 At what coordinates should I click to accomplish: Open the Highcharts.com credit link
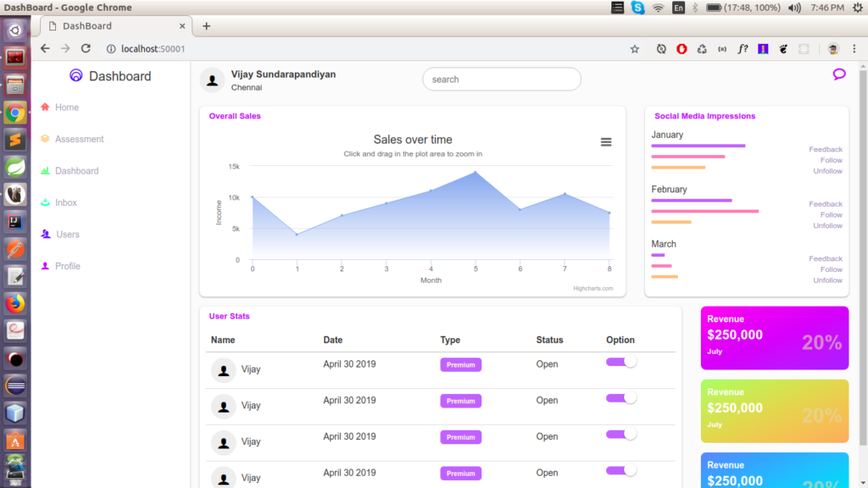(x=593, y=289)
